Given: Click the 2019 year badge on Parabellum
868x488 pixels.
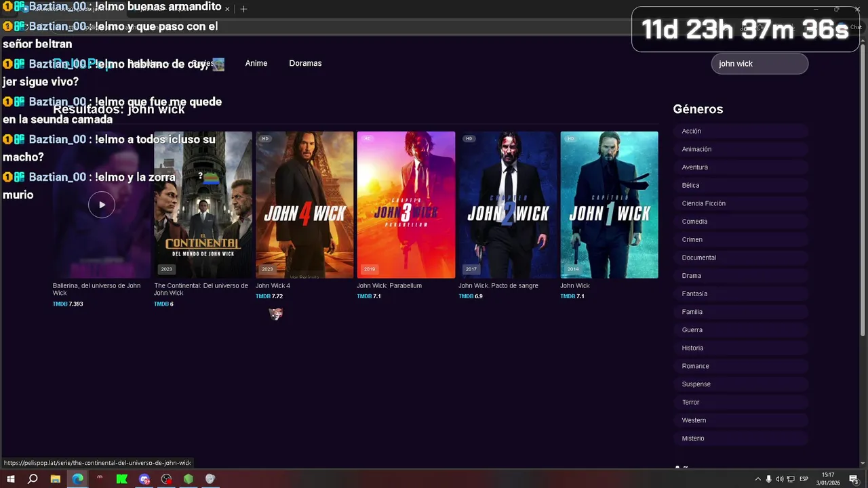Looking at the screenshot, I should pyautogui.click(x=370, y=269).
